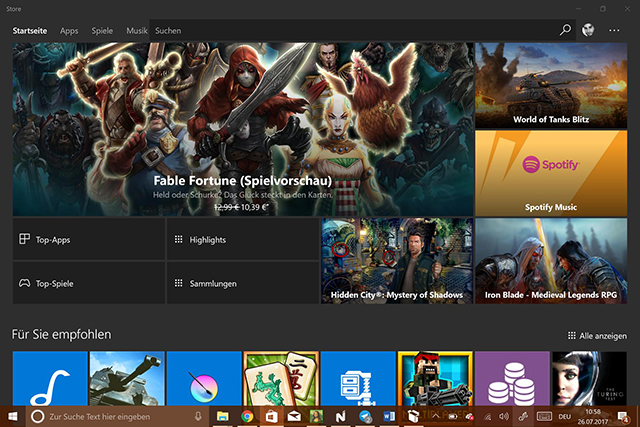Open the Krita color brush app tile
The image size is (640, 427).
pos(204,378)
